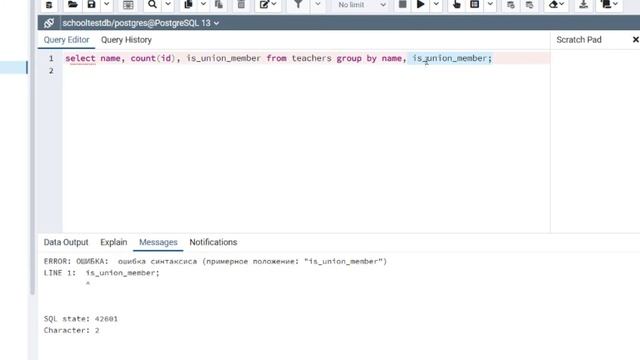This screenshot has height=360, width=640.
Task: Click 'count(id)' in the query
Action: [153, 58]
